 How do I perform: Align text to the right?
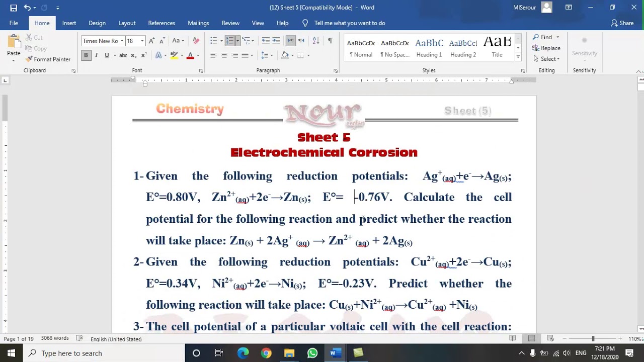[234, 55]
